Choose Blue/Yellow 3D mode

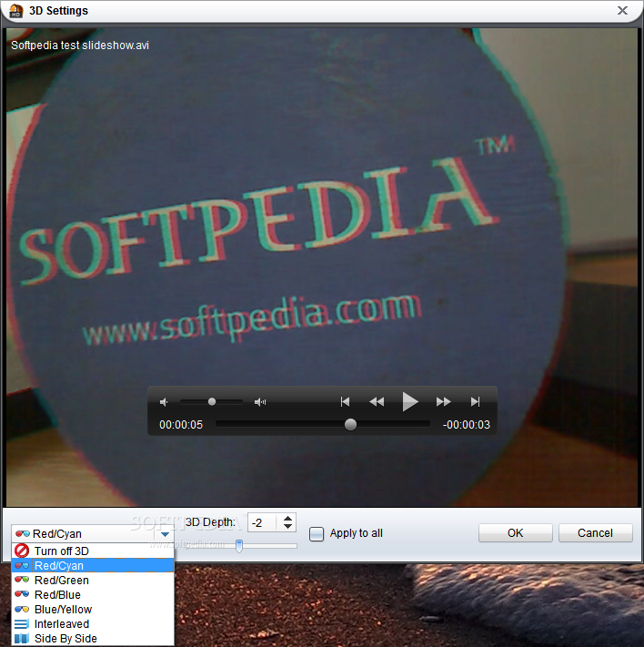(x=93, y=609)
